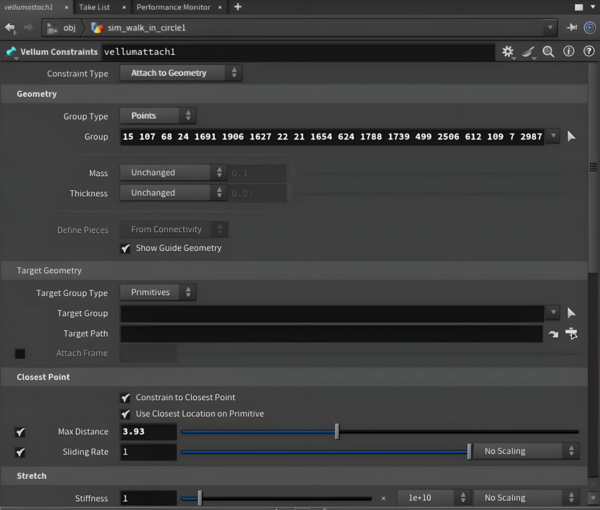Open the node info (i) icon

coord(568,51)
